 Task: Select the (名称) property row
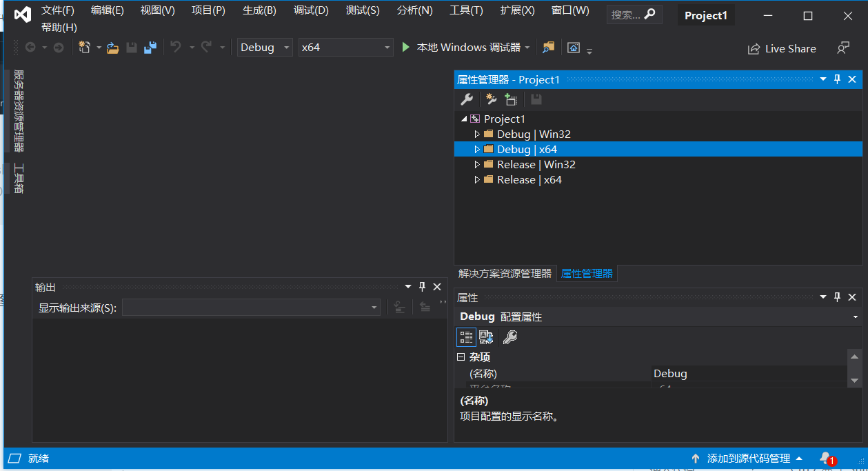pos(650,373)
